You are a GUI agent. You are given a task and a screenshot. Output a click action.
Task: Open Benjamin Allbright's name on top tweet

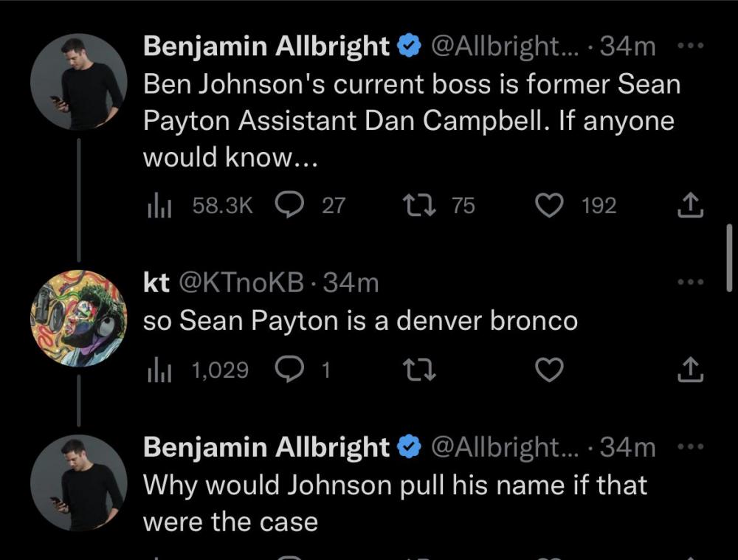266,46
